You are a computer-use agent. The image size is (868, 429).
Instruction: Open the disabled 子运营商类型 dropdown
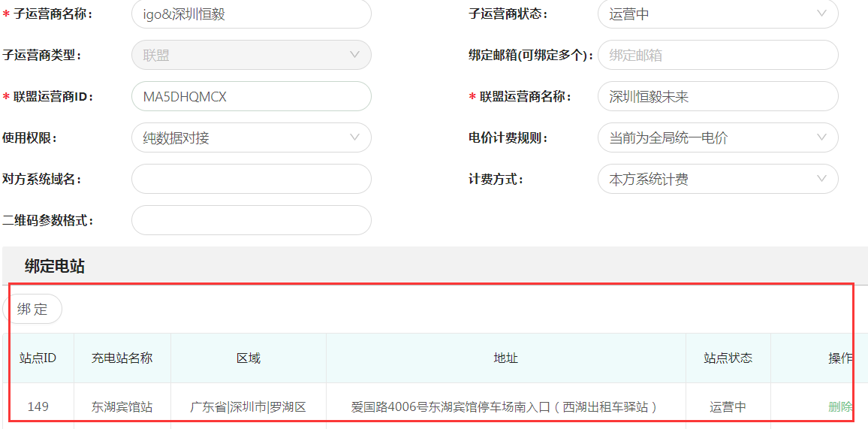(251, 55)
